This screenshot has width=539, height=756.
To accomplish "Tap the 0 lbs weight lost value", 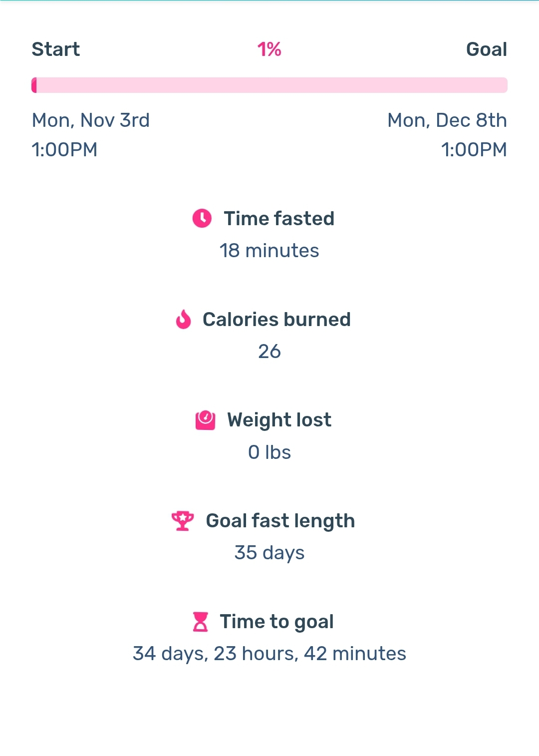I will pos(269,452).
